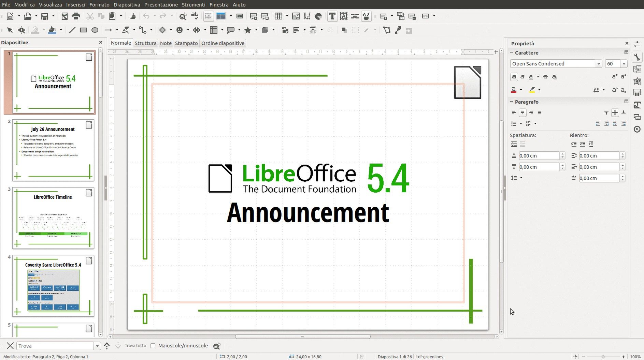Click the zoom slider in status bar
The height and width of the screenshot is (360, 644).
603,357
